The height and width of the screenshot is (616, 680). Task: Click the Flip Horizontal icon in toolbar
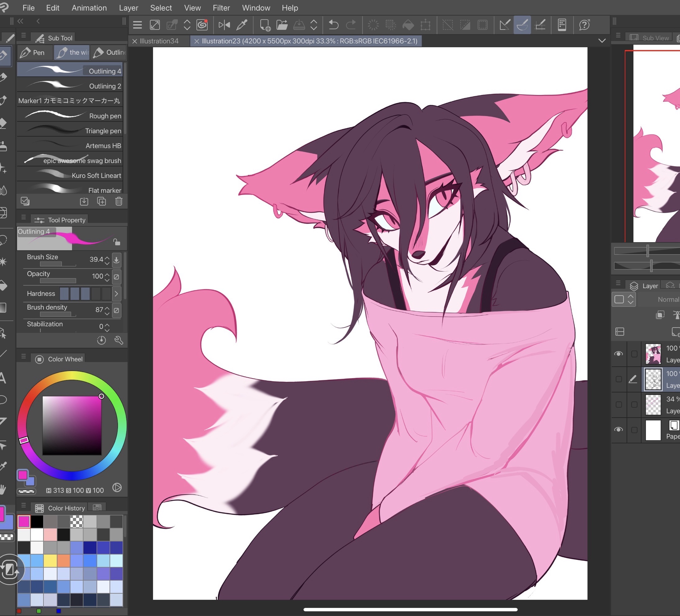pos(224,25)
